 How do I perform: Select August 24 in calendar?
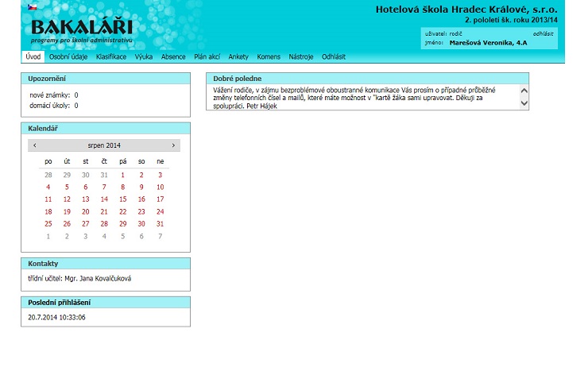click(x=161, y=212)
